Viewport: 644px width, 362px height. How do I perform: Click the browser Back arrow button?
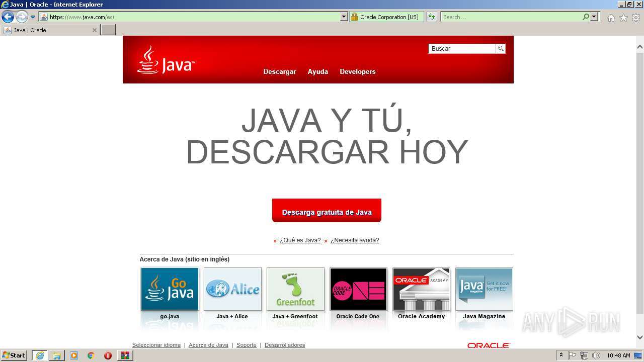8,17
